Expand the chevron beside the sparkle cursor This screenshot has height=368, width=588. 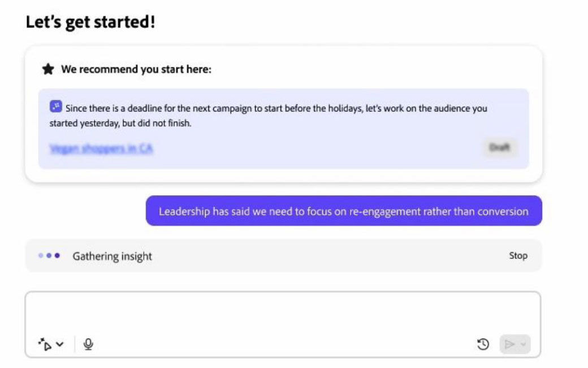pos(60,344)
